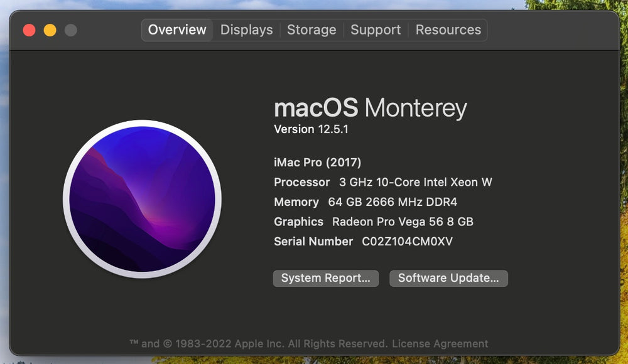Viewport: 628px width, 364px height.
Task: Minimize window with the yellow button
Action: tap(50, 30)
